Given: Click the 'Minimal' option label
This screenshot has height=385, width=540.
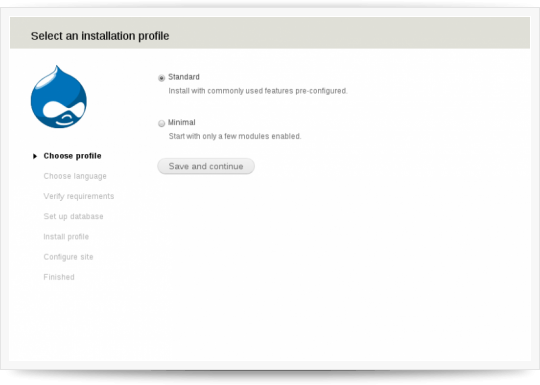Looking at the screenshot, I should point(181,122).
